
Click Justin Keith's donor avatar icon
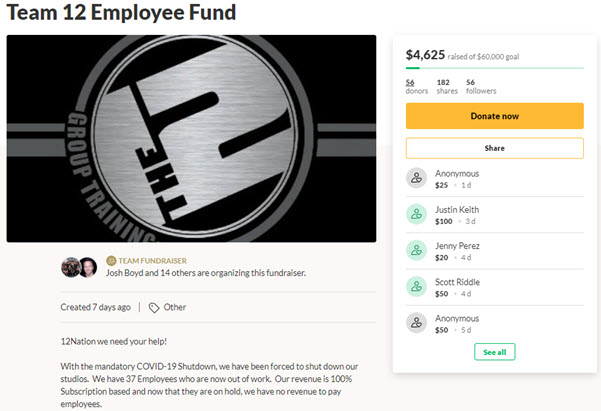417,214
